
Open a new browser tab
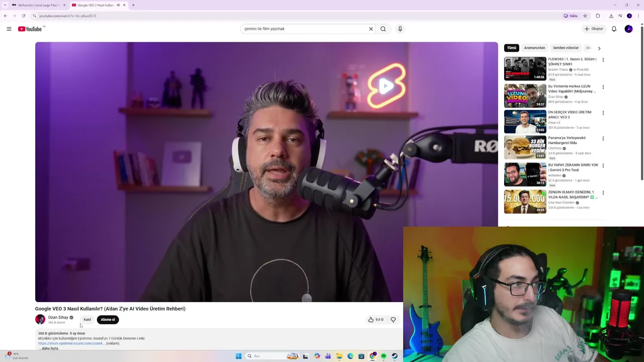(133, 5)
